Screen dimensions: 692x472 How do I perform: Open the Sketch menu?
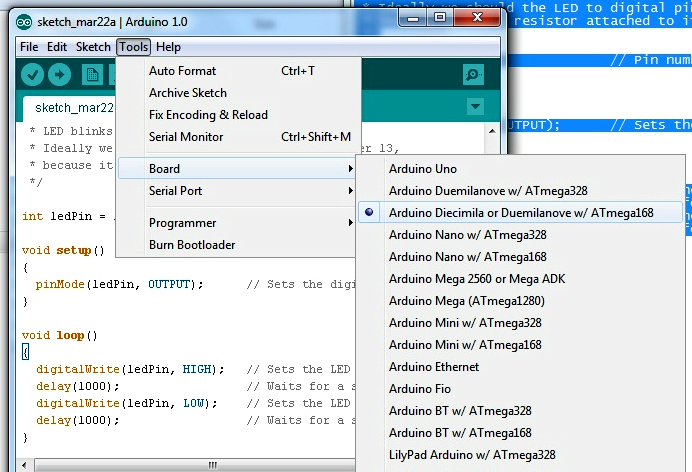[x=93, y=47]
